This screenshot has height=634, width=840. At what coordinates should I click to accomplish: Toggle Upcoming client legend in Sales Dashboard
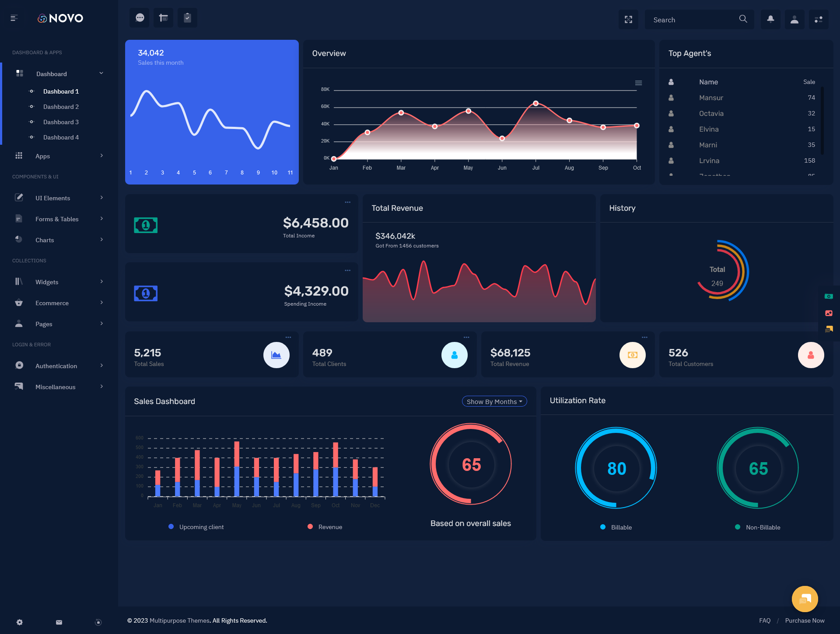(x=196, y=527)
